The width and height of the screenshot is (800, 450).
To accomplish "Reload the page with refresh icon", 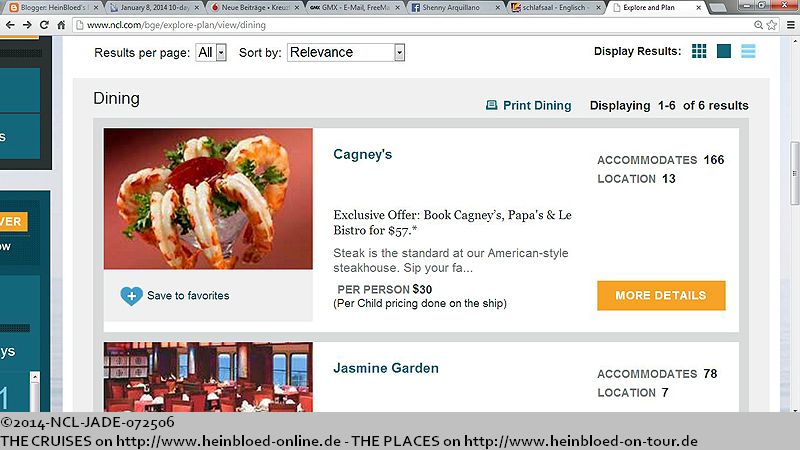I will click(44, 25).
